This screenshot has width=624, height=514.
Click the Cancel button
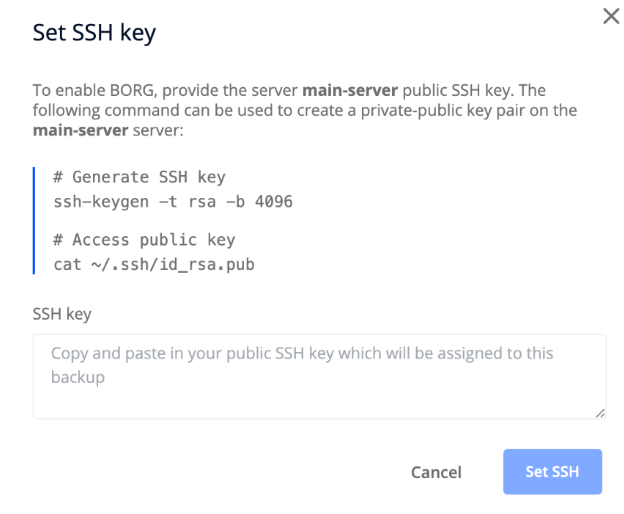click(436, 472)
